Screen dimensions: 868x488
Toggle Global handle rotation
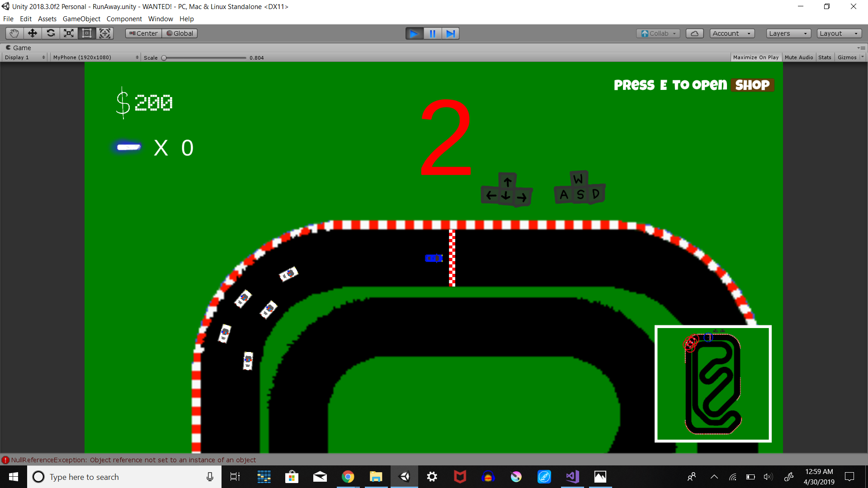point(179,33)
